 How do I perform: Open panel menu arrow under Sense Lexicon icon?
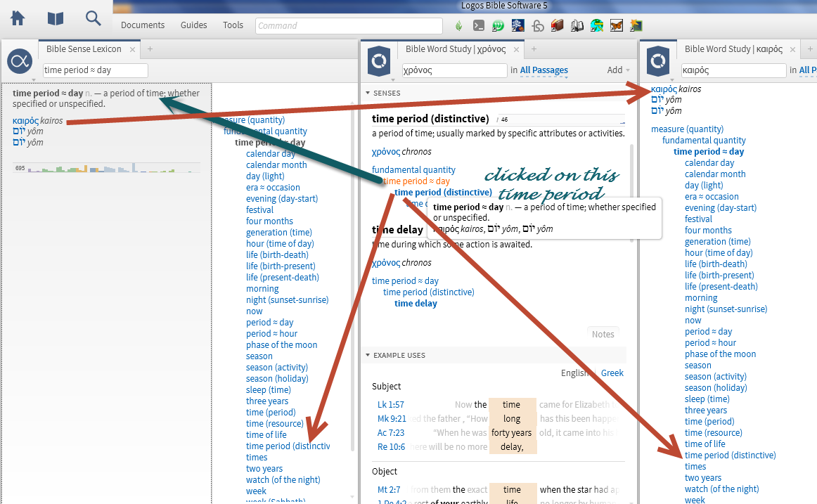(34, 80)
